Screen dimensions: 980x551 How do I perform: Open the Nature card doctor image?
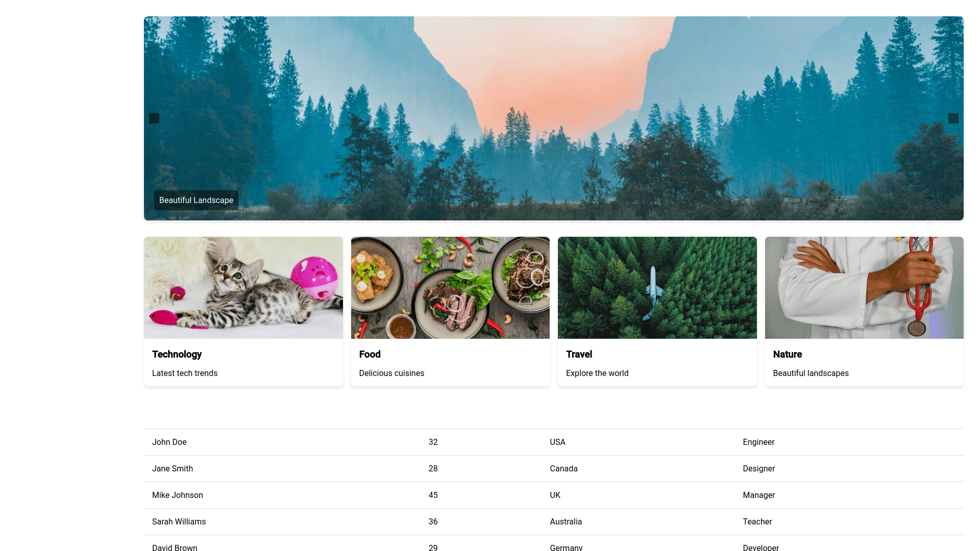864,288
